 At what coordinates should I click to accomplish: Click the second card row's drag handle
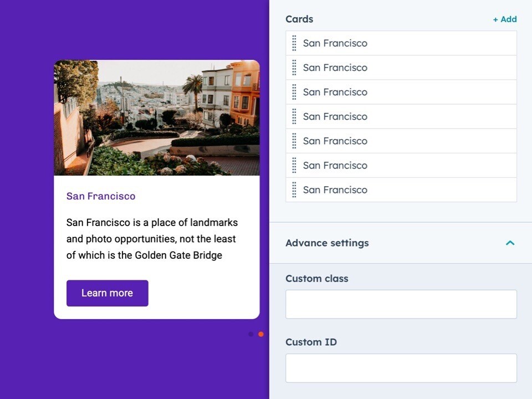294,68
